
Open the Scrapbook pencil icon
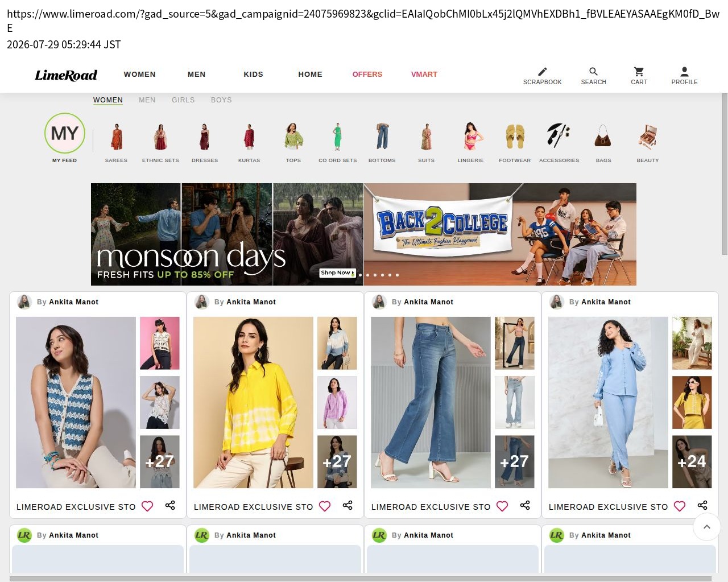542,72
